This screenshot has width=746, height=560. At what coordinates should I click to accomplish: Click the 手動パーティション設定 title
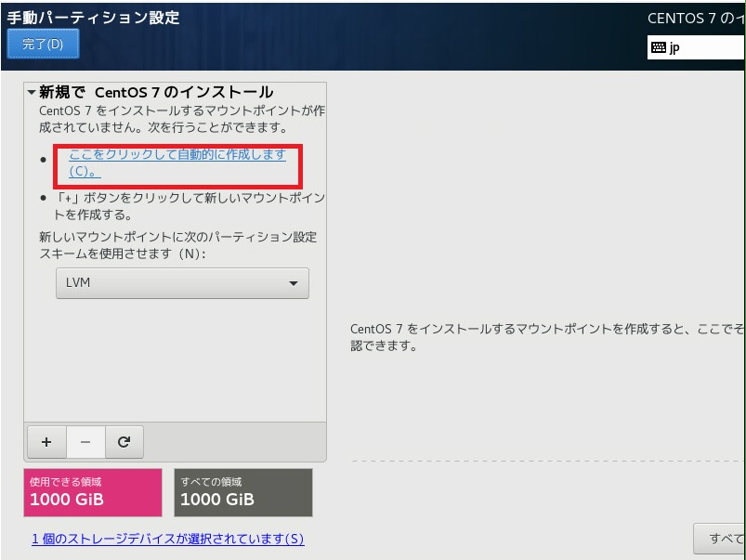[93, 18]
